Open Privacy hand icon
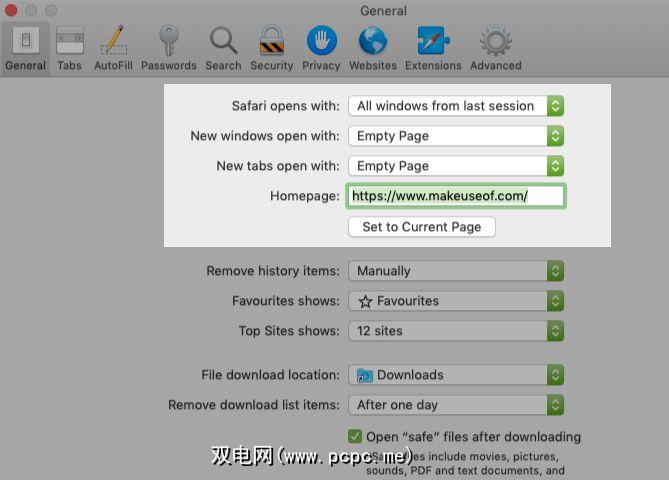This screenshot has height=480, width=669. click(x=322, y=41)
